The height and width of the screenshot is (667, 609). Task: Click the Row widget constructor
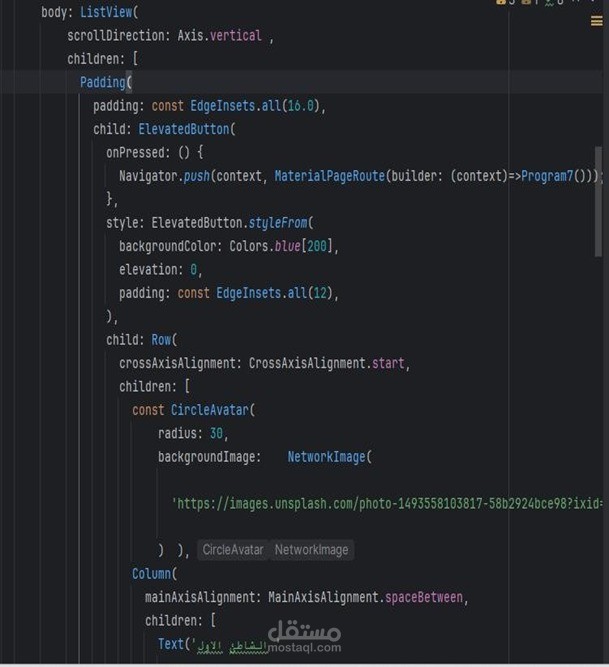(161, 339)
